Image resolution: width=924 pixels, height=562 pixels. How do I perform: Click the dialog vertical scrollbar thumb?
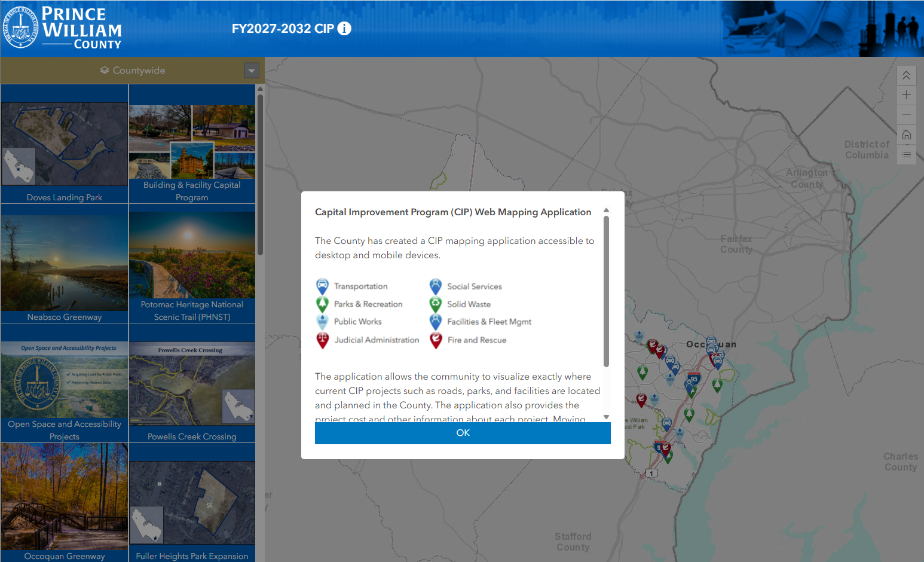(606, 291)
